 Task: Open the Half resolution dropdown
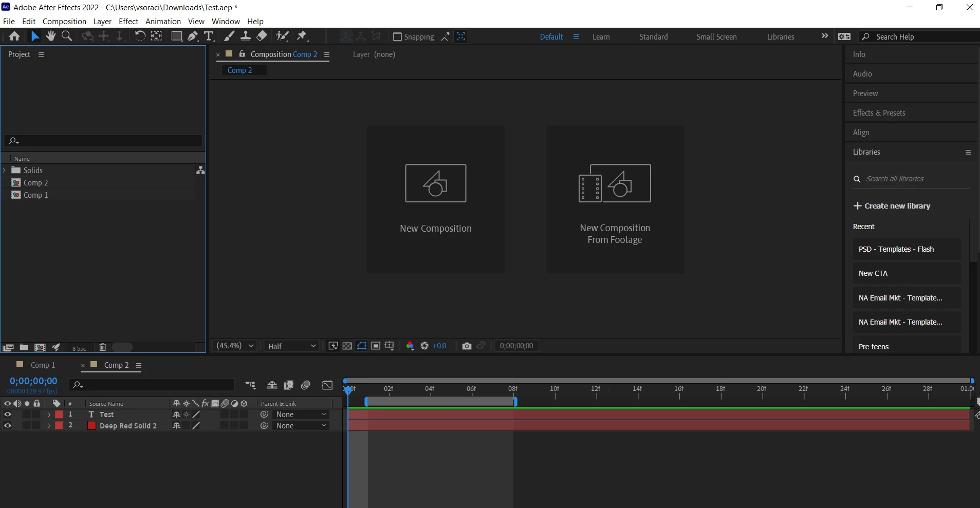point(292,346)
